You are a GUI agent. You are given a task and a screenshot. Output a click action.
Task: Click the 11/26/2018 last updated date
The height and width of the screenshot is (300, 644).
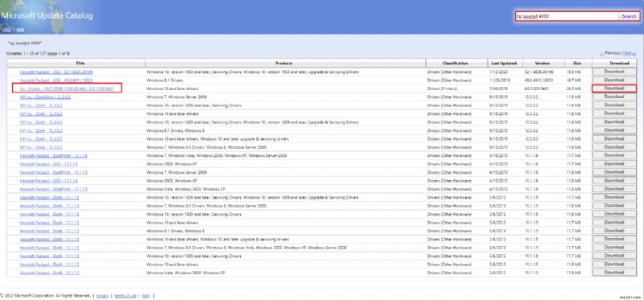[x=498, y=80]
